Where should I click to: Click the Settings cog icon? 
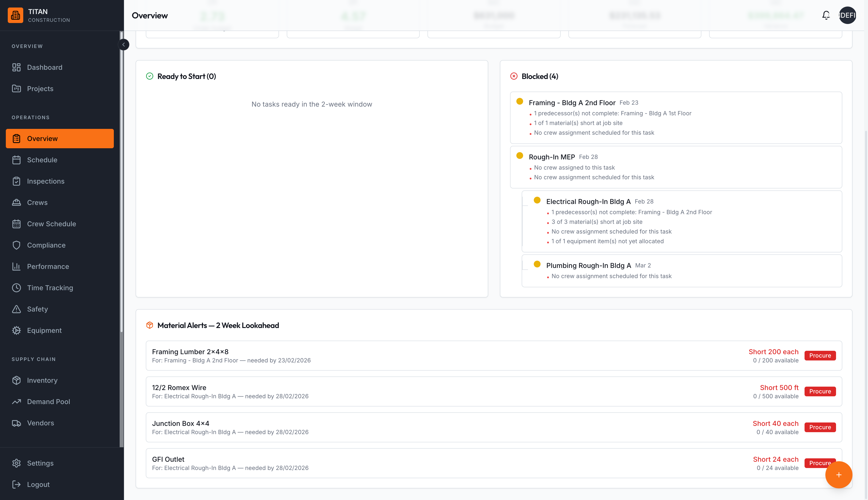[x=16, y=463]
